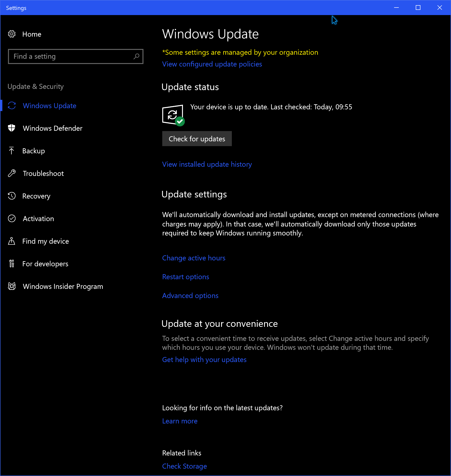Open Change active hours
The width and height of the screenshot is (451, 476).
pyautogui.click(x=194, y=258)
